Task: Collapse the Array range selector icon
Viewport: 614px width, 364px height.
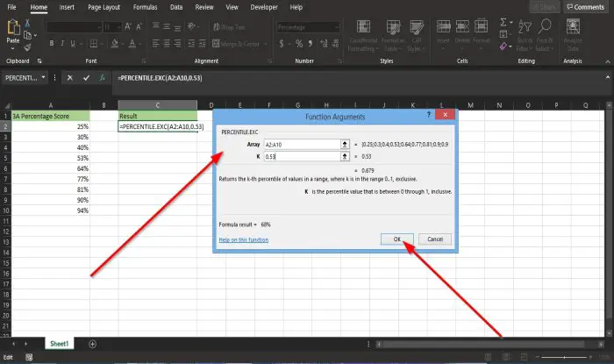Action: click(x=345, y=145)
